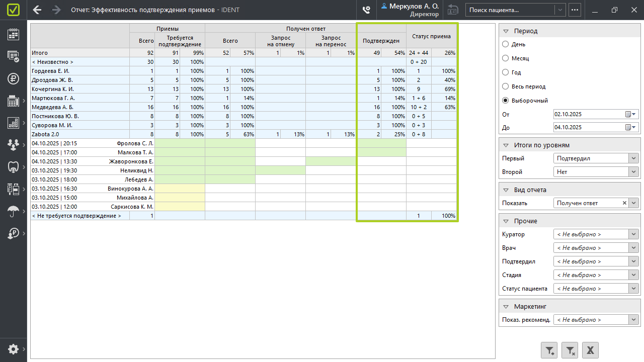Select the "День" period option

tap(506, 44)
